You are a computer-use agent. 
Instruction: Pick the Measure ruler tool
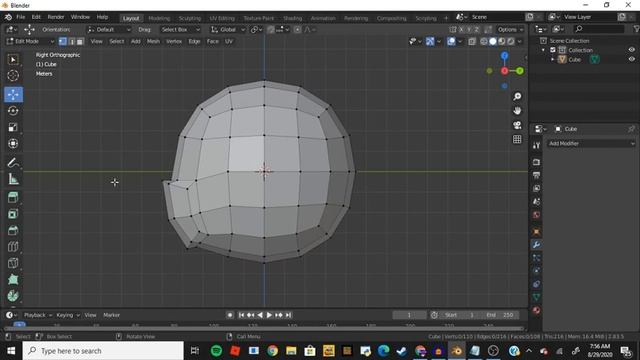pos(13,179)
